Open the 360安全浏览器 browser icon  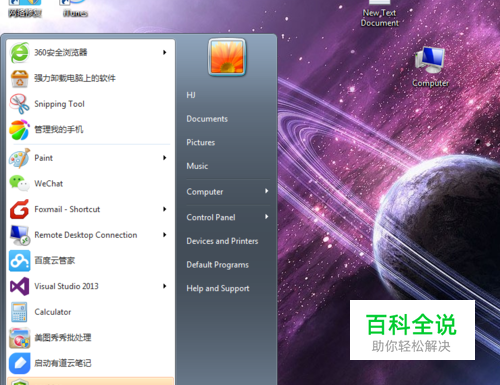(20, 52)
